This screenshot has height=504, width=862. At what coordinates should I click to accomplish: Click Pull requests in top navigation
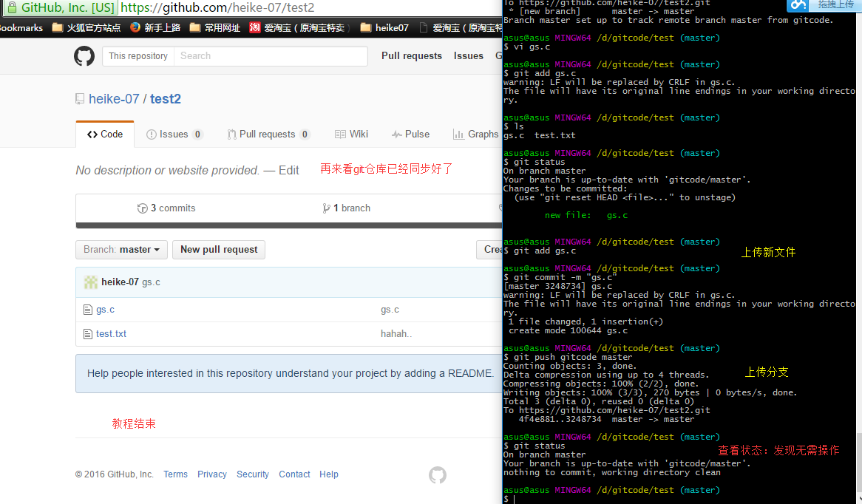point(412,56)
